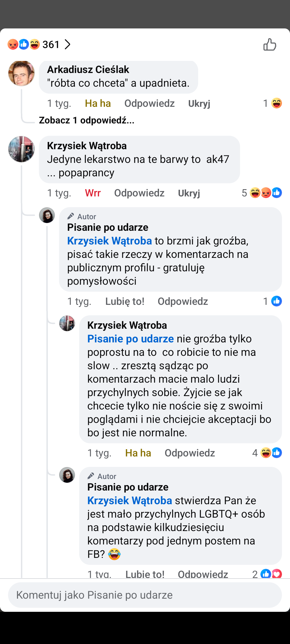Image resolution: width=290 pixels, height=644 pixels.
Task: Hide Krzysiek Wątroba's ak47 comment with Ukryj
Action: pyautogui.click(x=189, y=193)
